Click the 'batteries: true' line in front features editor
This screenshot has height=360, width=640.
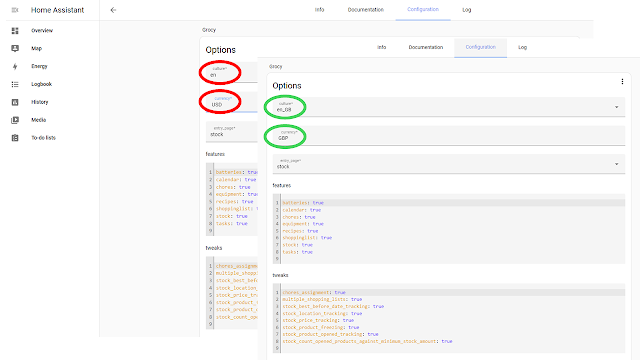303,203
